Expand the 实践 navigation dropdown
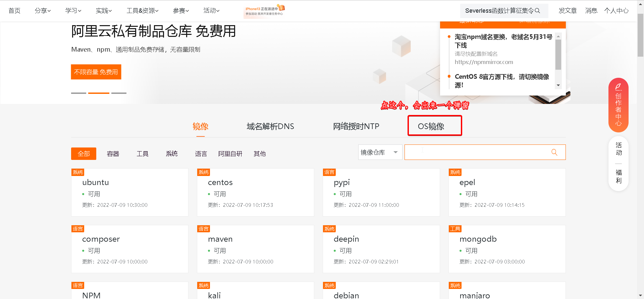 click(x=104, y=11)
